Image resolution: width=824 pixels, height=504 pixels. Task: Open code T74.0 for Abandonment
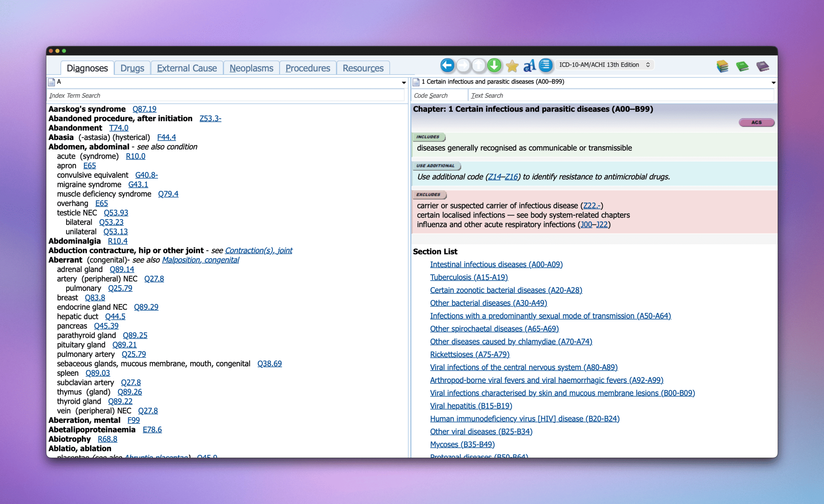(x=118, y=128)
